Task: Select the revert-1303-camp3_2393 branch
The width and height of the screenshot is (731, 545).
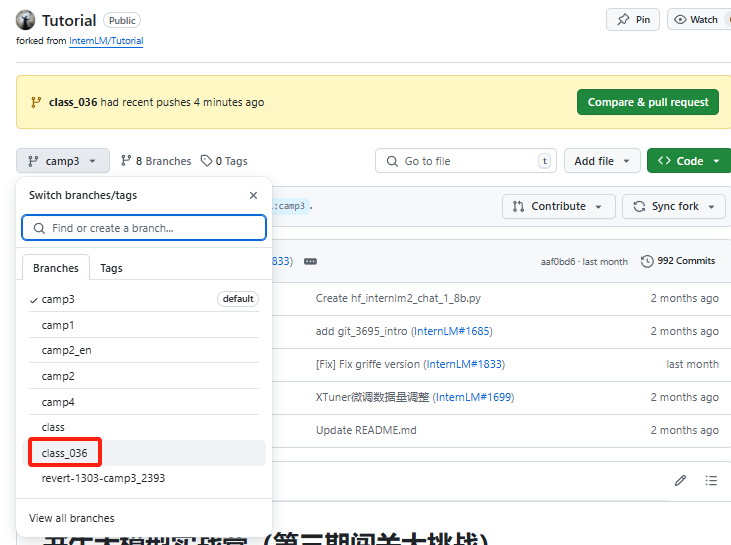Action: point(144,478)
